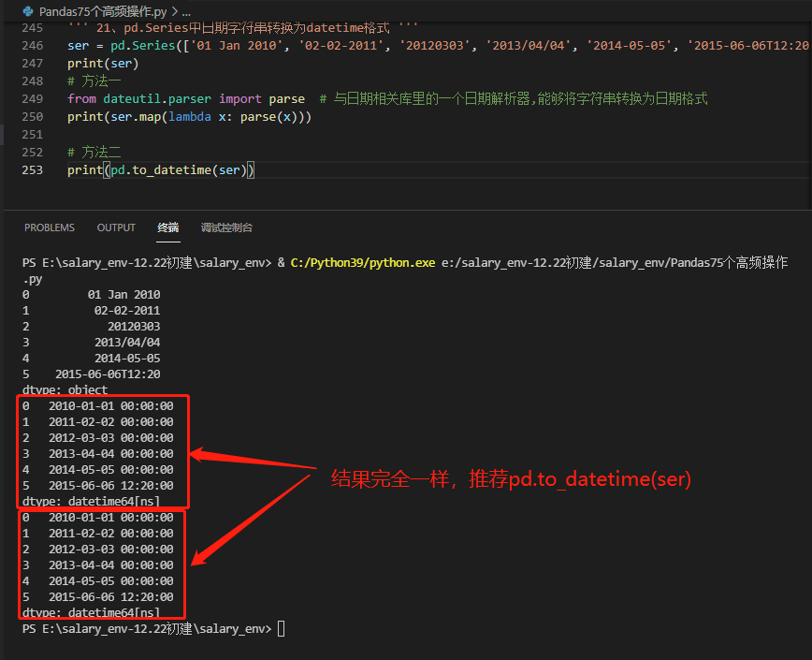The width and height of the screenshot is (812, 660).
Task: Click line number 246 in the gutter
Action: (33, 46)
